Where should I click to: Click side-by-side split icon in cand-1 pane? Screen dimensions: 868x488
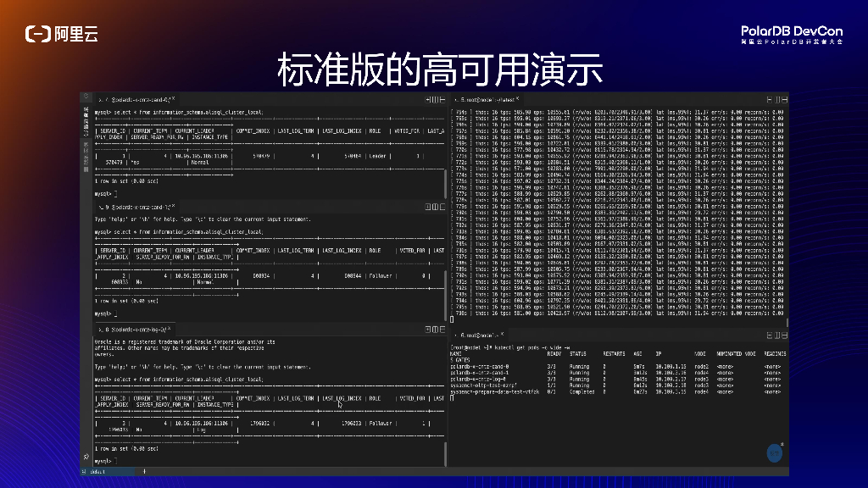coord(435,207)
